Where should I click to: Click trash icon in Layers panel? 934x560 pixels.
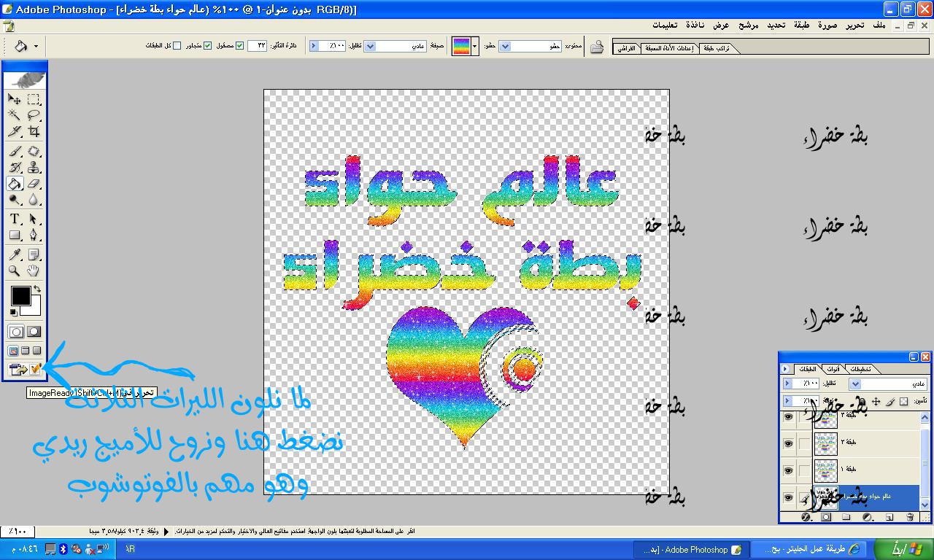click(909, 517)
